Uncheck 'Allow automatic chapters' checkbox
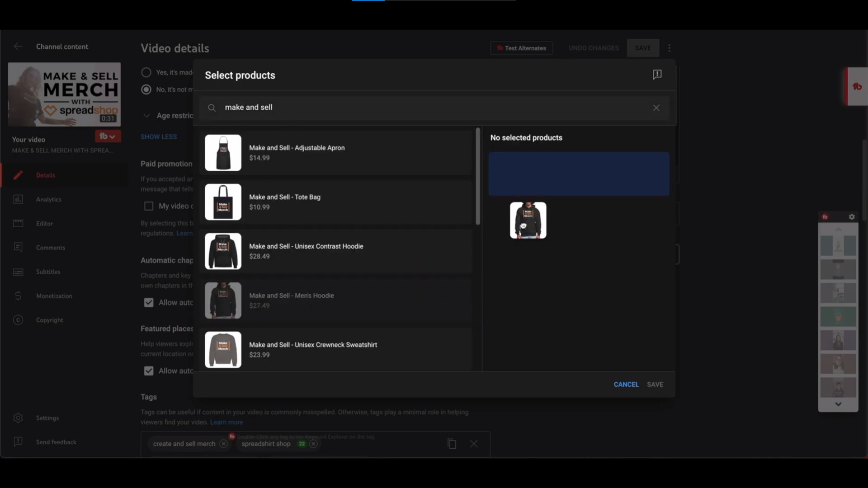Viewport: 868px width, 488px height. tap(149, 303)
